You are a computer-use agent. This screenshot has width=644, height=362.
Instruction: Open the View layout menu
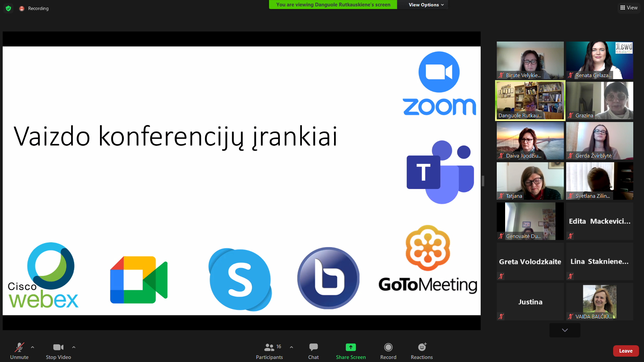click(629, 8)
